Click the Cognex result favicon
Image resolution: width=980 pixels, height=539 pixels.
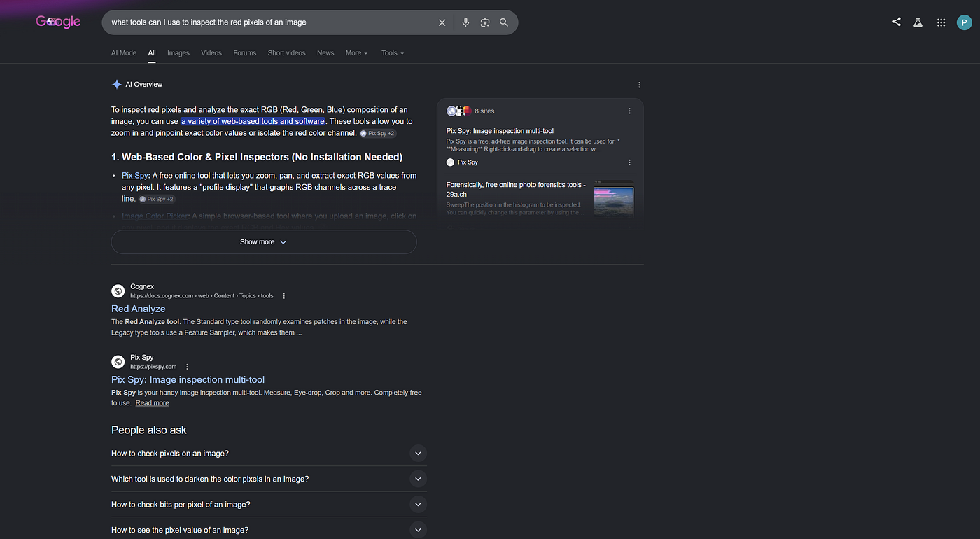pyautogui.click(x=118, y=290)
